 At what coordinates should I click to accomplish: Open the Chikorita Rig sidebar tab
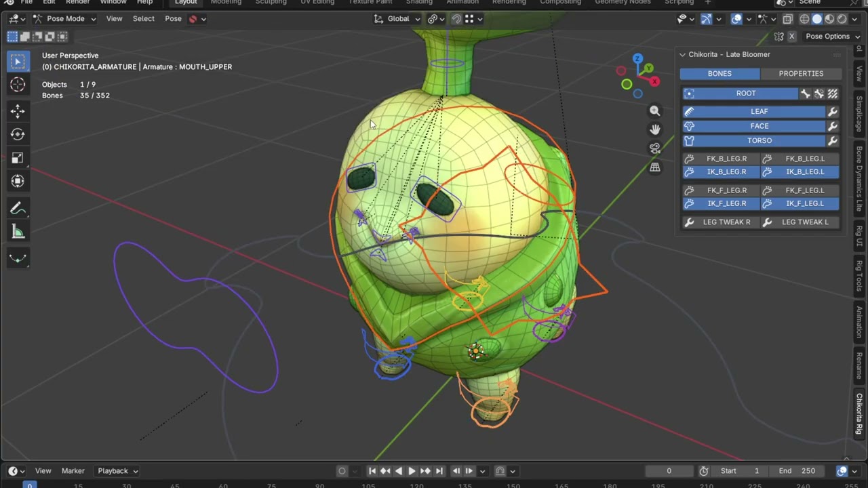tap(859, 413)
